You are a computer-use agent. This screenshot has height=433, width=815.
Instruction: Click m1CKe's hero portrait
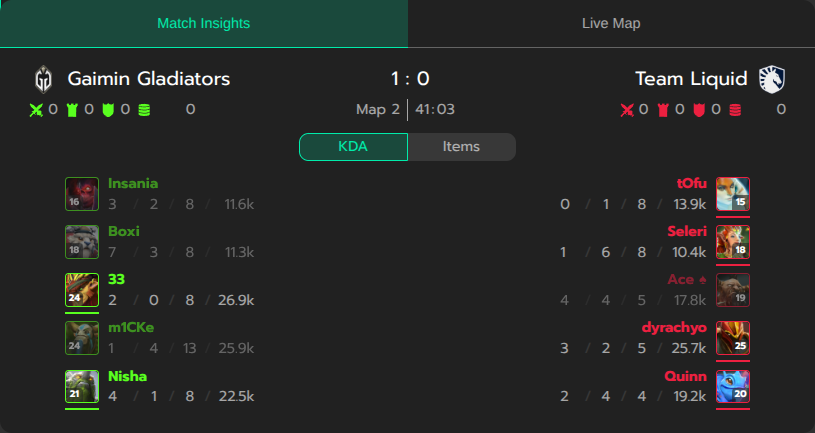[82, 338]
